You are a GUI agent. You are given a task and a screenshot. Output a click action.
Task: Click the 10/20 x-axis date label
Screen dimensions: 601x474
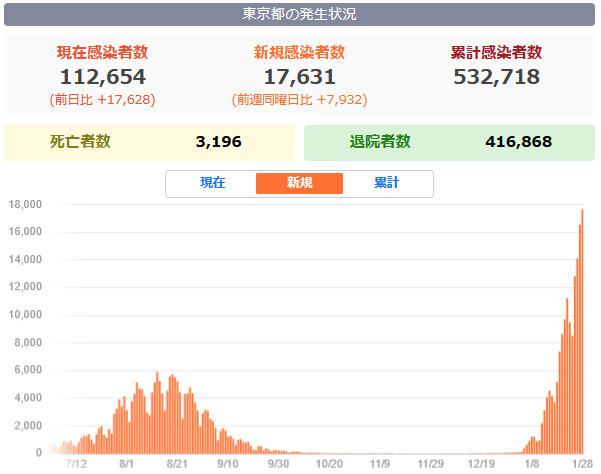click(329, 464)
